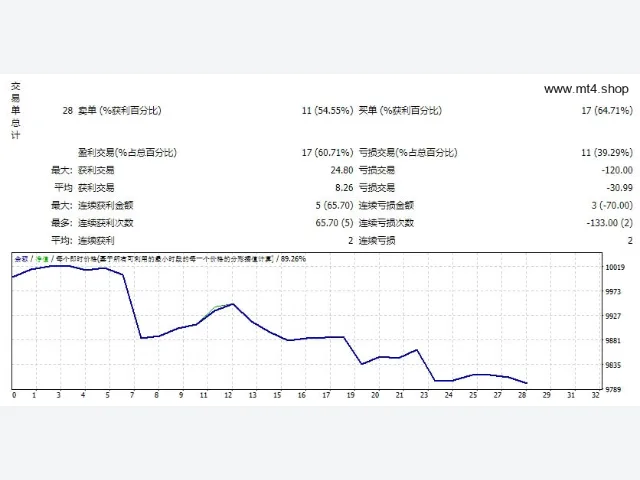The image size is (640, 480).
Task: Select the 连续亏损金额 label
Action: [x=386, y=205]
